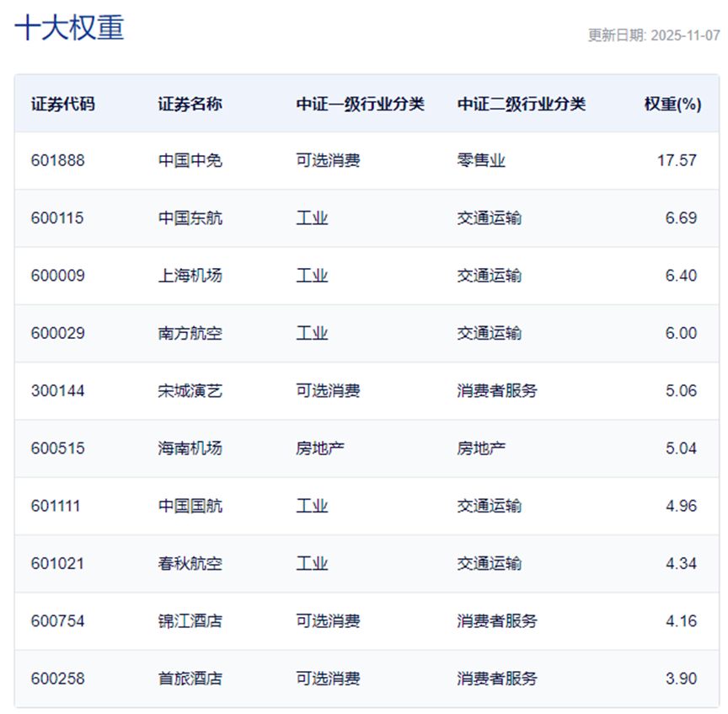The image size is (728, 714).
Task: Select stock name 中国中免
Action: tap(190, 160)
